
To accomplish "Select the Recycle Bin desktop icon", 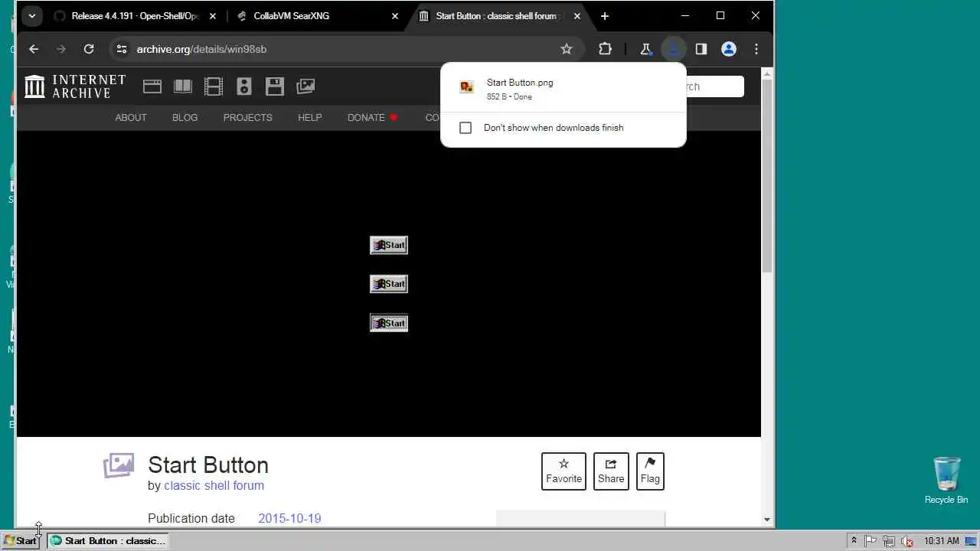I will tap(946, 480).
